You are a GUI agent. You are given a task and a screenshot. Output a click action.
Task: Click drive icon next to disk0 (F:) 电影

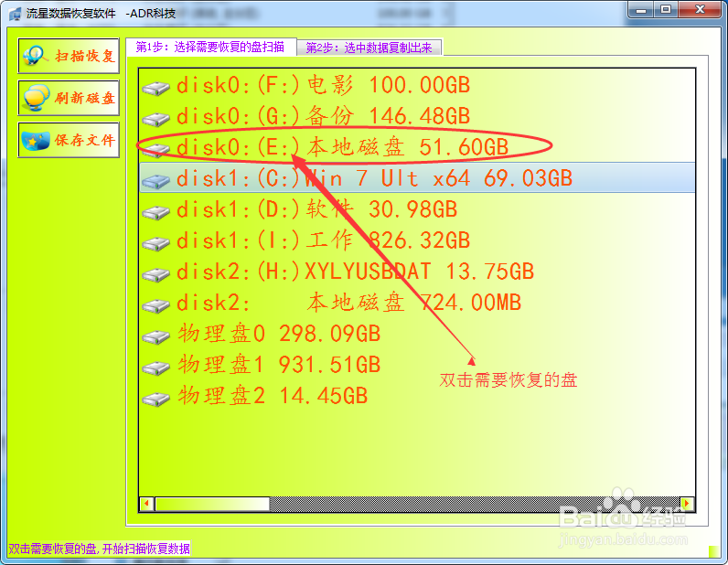pyautogui.click(x=156, y=88)
